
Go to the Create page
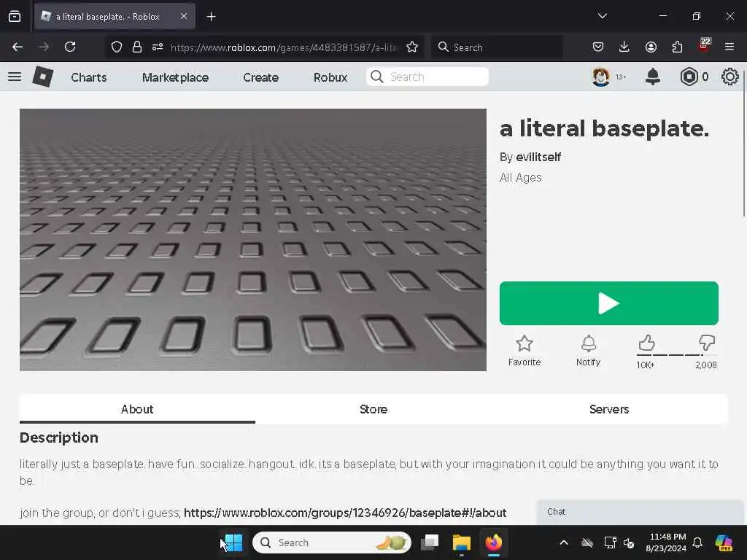[x=260, y=77]
